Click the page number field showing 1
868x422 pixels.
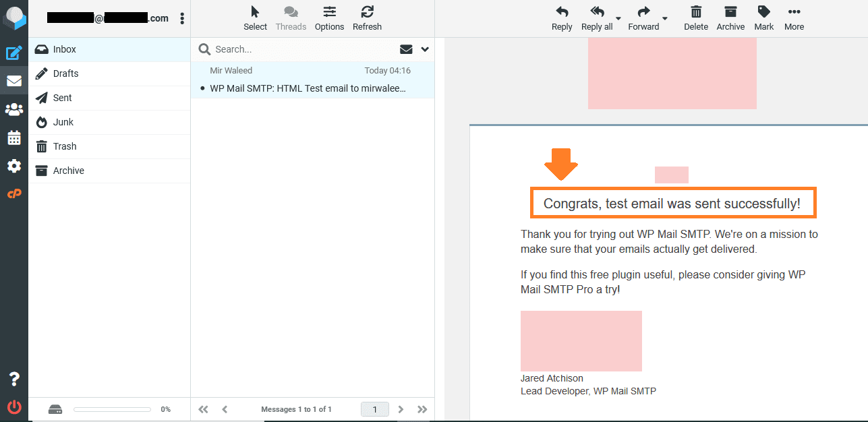375,409
